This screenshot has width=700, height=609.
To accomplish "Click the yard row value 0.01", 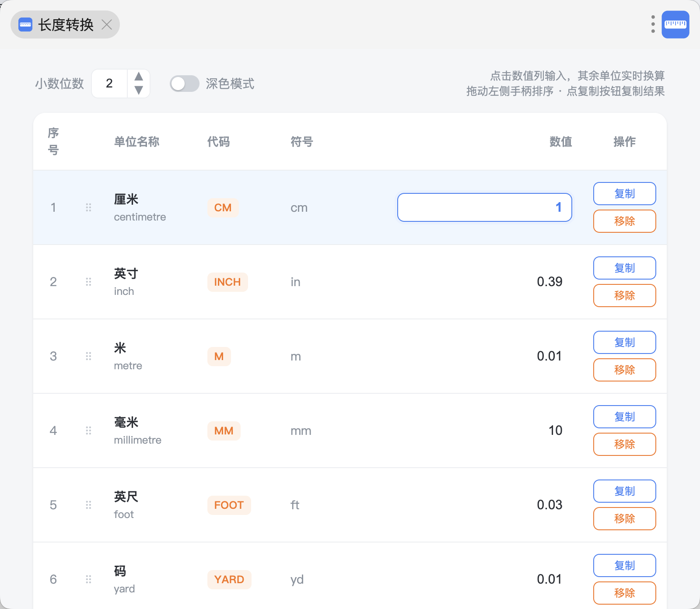I will [549, 579].
